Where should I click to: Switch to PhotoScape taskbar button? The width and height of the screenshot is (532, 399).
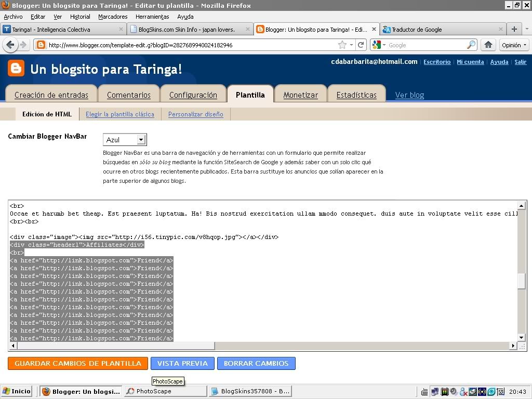click(165, 392)
